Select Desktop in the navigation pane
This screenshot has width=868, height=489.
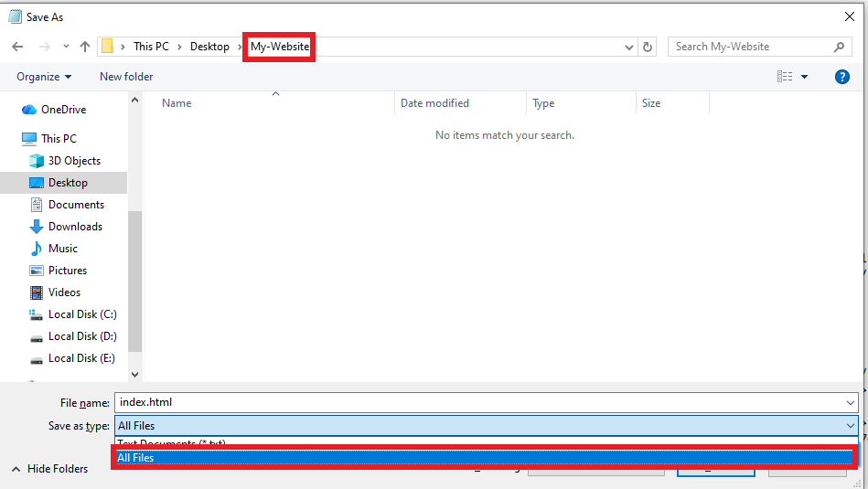(68, 183)
